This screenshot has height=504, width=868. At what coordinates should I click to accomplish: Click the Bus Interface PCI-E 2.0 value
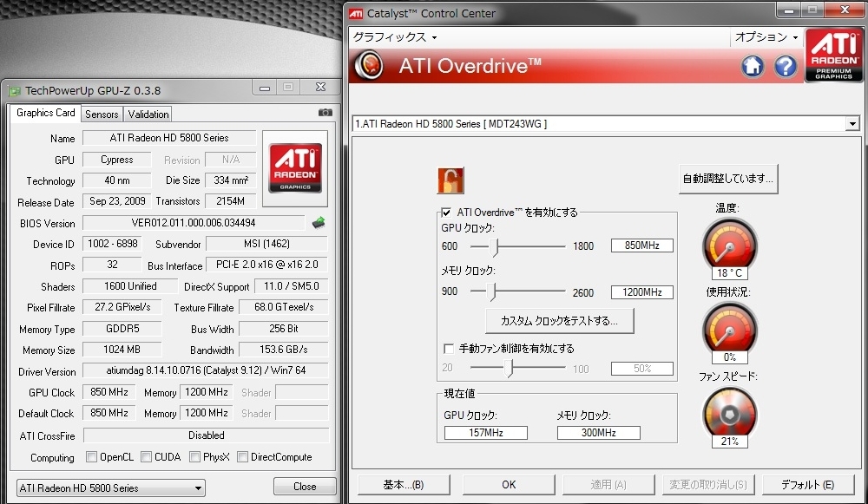click(x=266, y=265)
